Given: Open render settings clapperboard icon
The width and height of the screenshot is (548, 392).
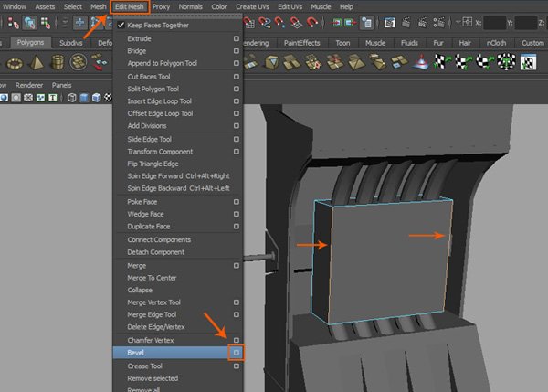Looking at the screenshot, I should coord(438,23).
